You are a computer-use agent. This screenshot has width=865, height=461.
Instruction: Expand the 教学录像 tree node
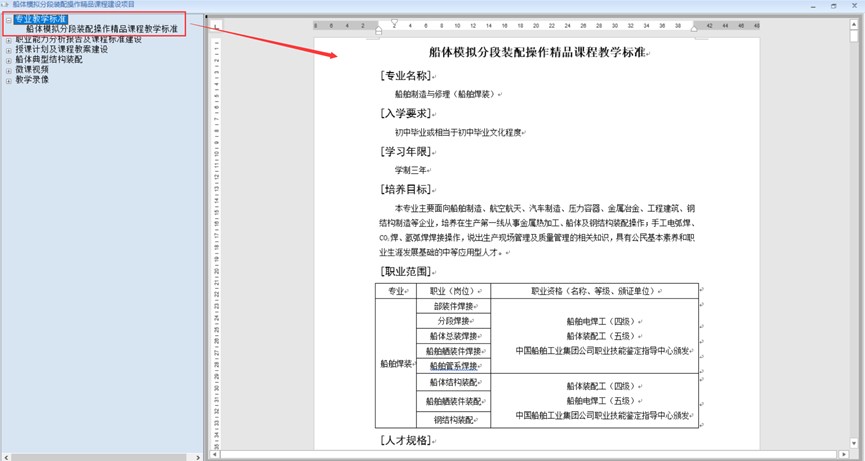pos(9,80)
